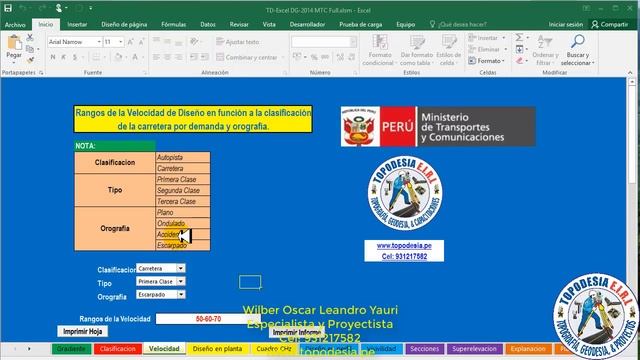This screenshot has height=360, width=640.
Task: Click Insertar cells button in Celdas
Action: pos(484,38)
